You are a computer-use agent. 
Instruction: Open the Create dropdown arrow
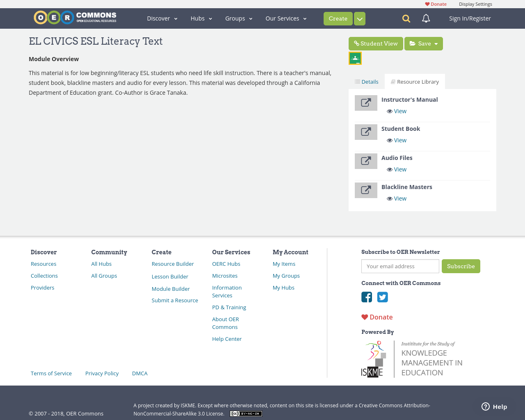360,18
